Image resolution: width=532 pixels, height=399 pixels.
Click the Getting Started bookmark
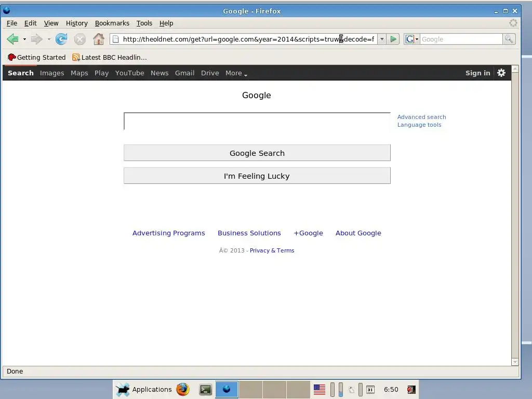pos(37,57)
